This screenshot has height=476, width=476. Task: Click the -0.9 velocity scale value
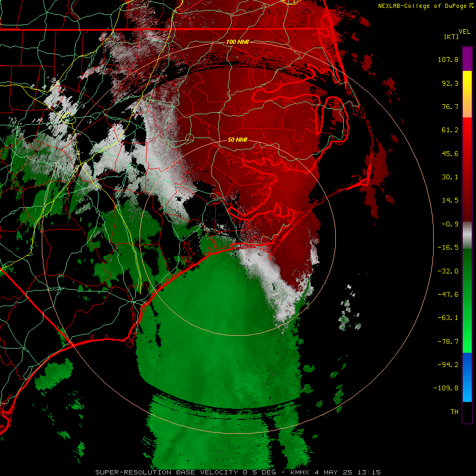coord(450,224)
